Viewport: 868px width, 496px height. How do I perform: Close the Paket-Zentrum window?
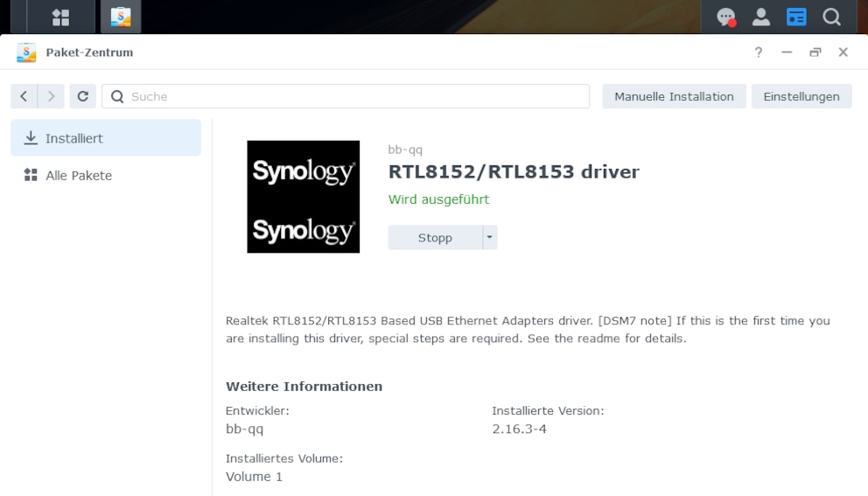pos(843,52)
